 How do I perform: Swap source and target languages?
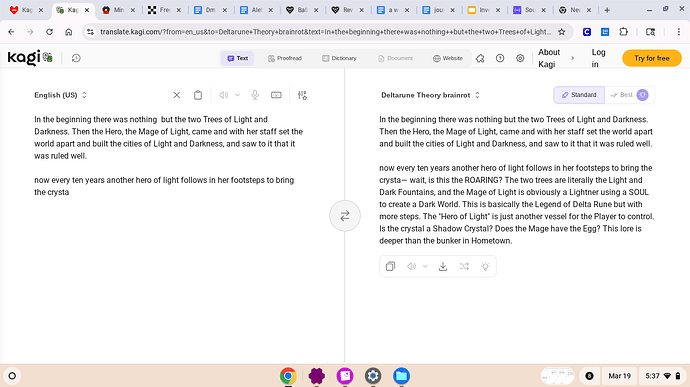coord(345,216)
